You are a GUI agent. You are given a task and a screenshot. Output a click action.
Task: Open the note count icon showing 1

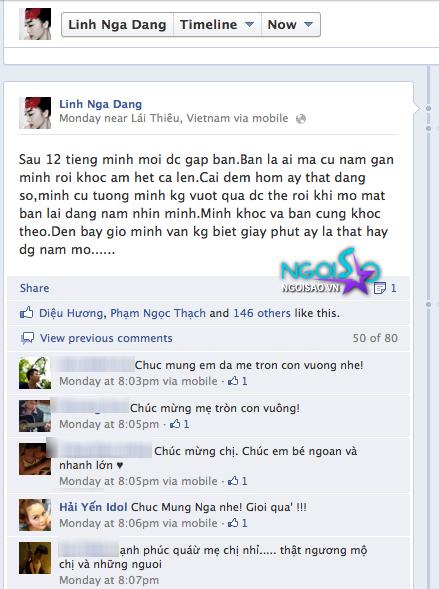380,288
